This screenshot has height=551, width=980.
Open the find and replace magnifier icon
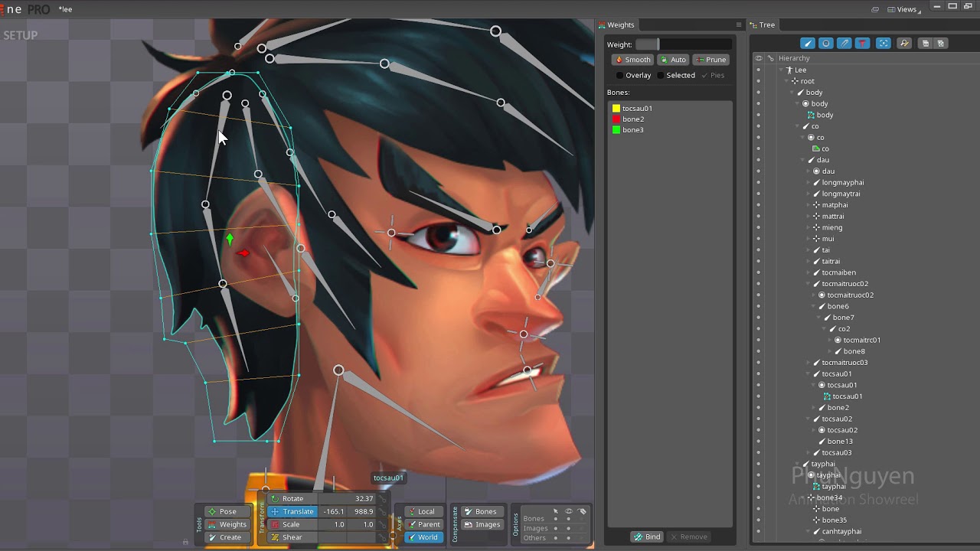pos(904,44)
